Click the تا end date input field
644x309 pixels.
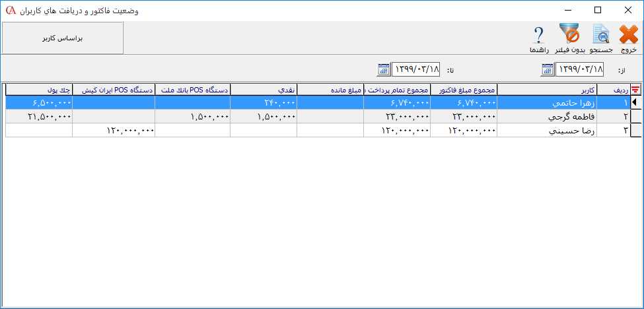tap(416, 69)
